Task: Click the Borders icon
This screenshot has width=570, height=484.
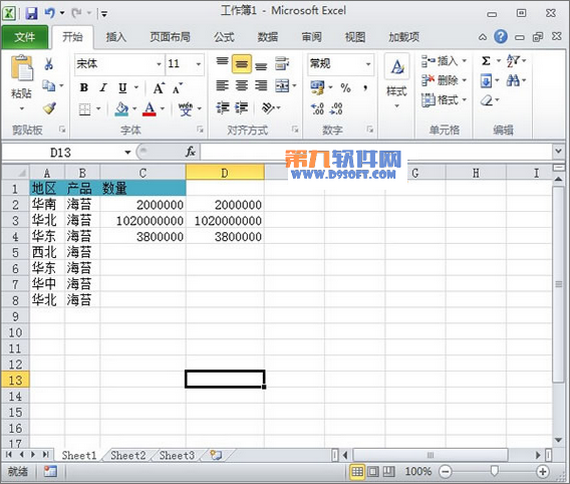Action: 84,109
